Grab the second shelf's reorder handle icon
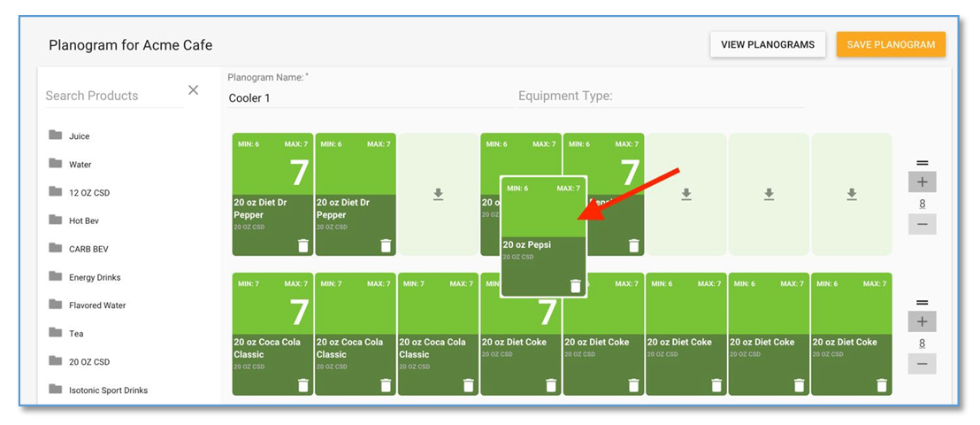Viewport: 980px width, 425px height. (922, 302)
